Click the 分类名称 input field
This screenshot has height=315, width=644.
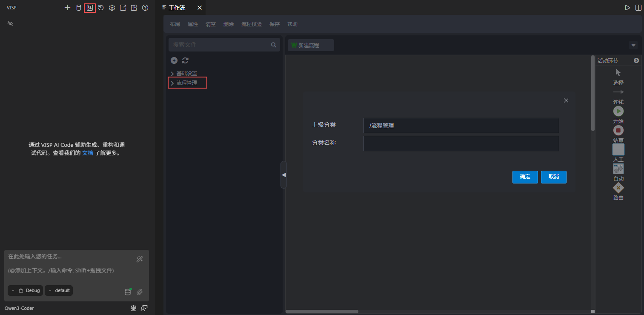coord(461,143)
